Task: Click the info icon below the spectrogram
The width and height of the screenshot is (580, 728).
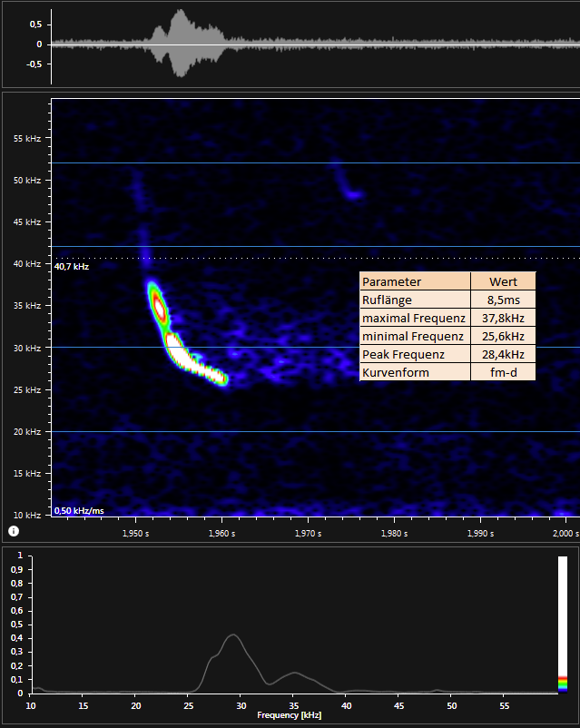Action: (14, 530)
